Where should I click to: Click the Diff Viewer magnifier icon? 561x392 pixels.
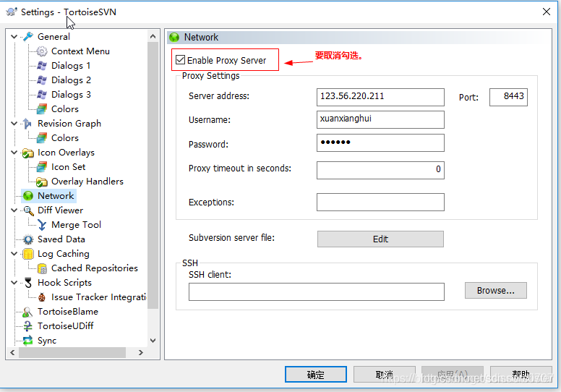[x=28, y=210]
